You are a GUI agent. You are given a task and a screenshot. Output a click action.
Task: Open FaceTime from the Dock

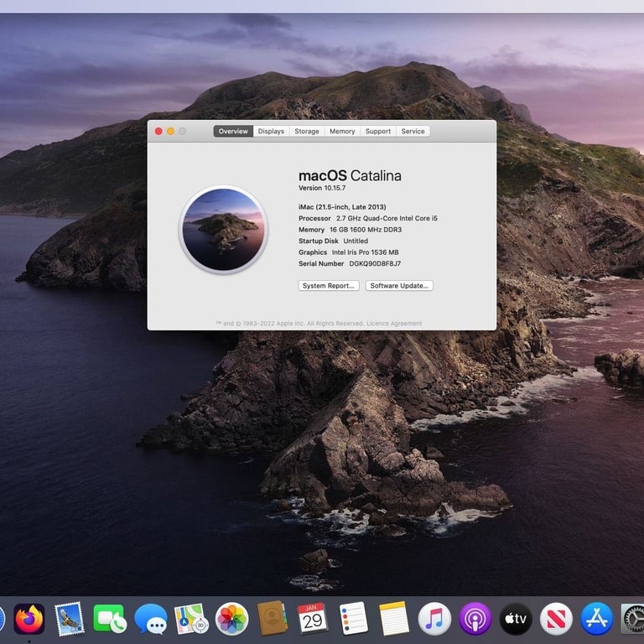[110, 619]
